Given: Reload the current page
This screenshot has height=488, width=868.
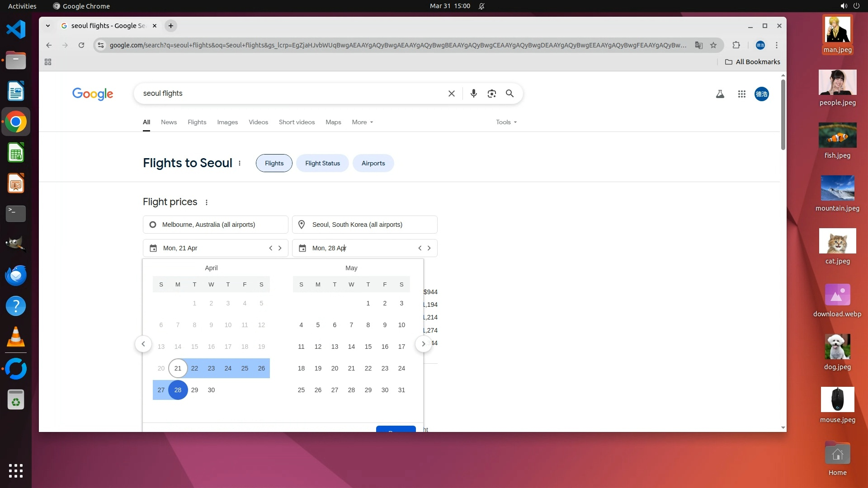Looking at the screenshot, I should (x=81, y=45).
